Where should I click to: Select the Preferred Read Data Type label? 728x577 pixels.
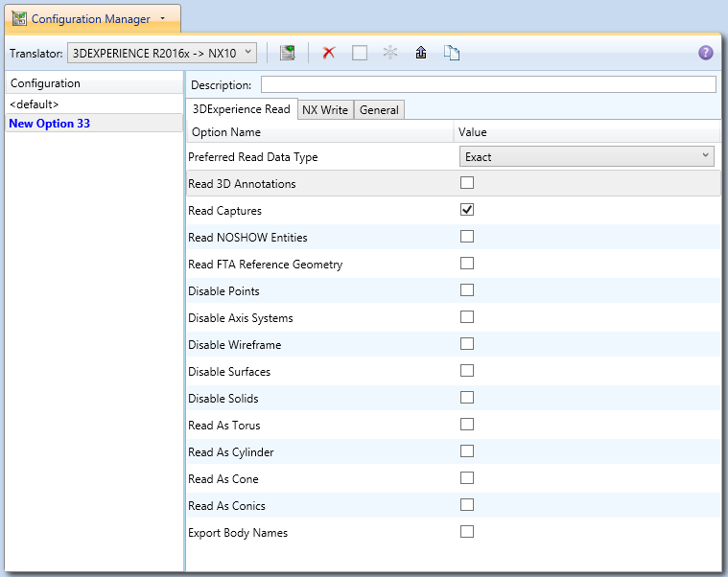253,157
